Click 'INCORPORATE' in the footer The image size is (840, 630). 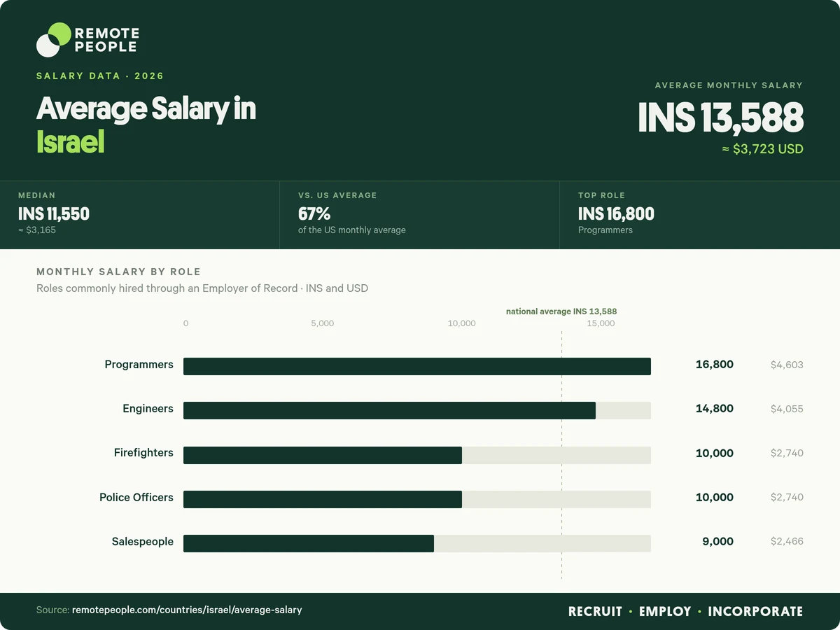pos(755,612)
